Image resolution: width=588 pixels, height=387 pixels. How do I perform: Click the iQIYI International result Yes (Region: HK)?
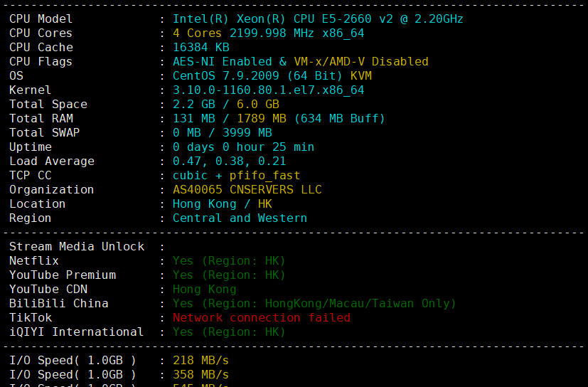pyautogui.click(x=229, y=332)
